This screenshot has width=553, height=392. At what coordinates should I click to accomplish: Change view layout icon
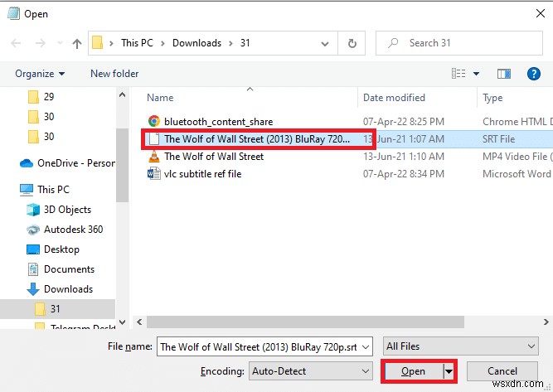pos(458,73)
